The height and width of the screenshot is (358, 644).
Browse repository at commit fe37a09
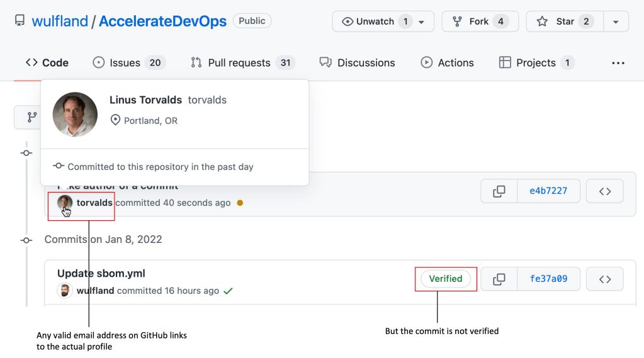pyautogui.click(x=604, y=279)
